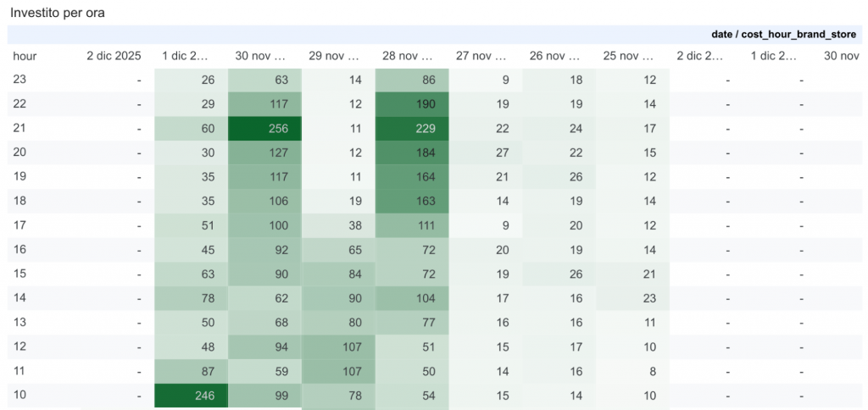Click the cell showing value 190
This screenshot has height=410, width=868.
[412, 104]
